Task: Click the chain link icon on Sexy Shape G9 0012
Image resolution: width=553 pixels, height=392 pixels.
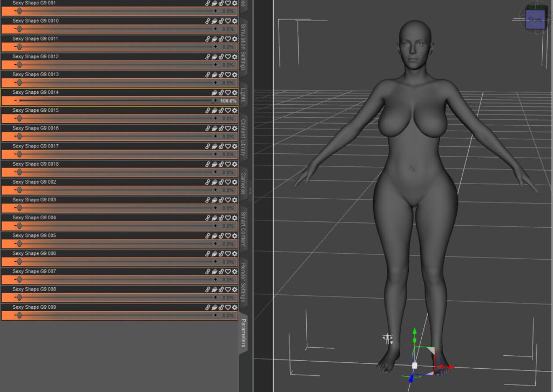Action: (208, 57)
